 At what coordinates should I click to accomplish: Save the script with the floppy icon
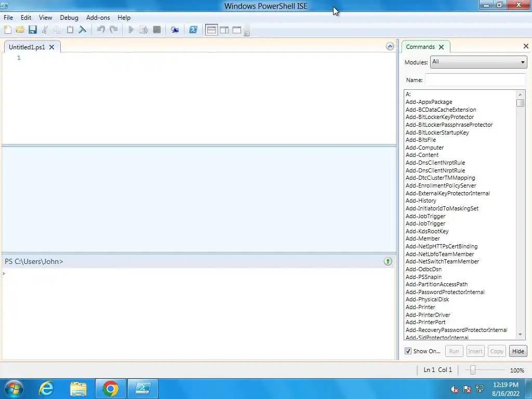click(x=33, y=30)
